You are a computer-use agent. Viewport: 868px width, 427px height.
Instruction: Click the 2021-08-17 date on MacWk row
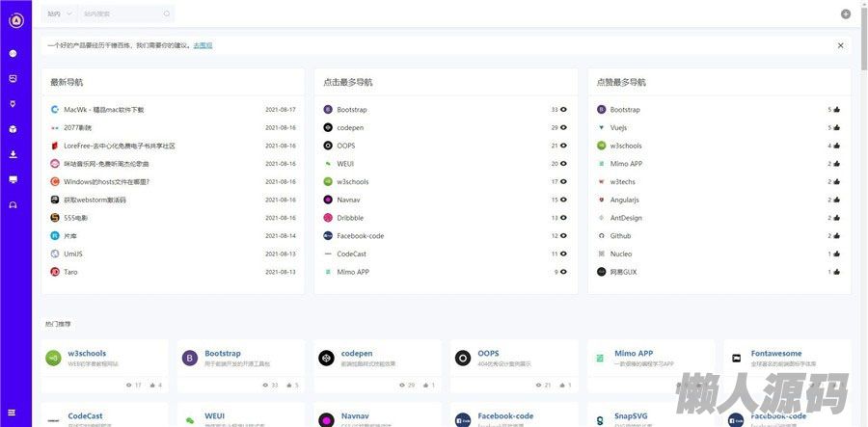[281, 110]
